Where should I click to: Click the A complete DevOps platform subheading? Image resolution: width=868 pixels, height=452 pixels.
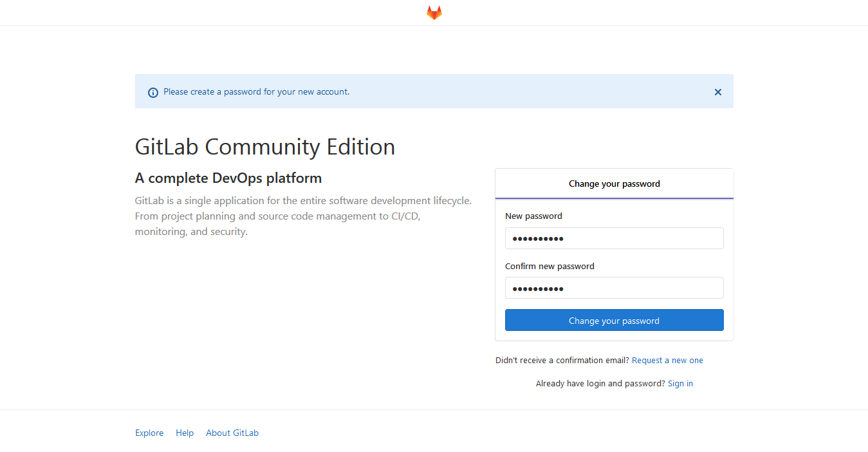pyautogui.click(x=228, y=178)
